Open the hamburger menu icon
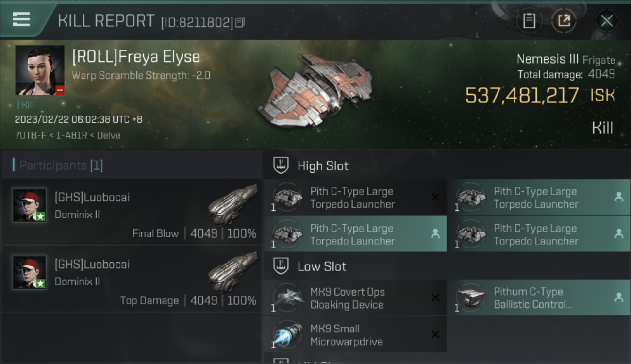The width and height of the screenshot is (631, 364). pos(21,19)
